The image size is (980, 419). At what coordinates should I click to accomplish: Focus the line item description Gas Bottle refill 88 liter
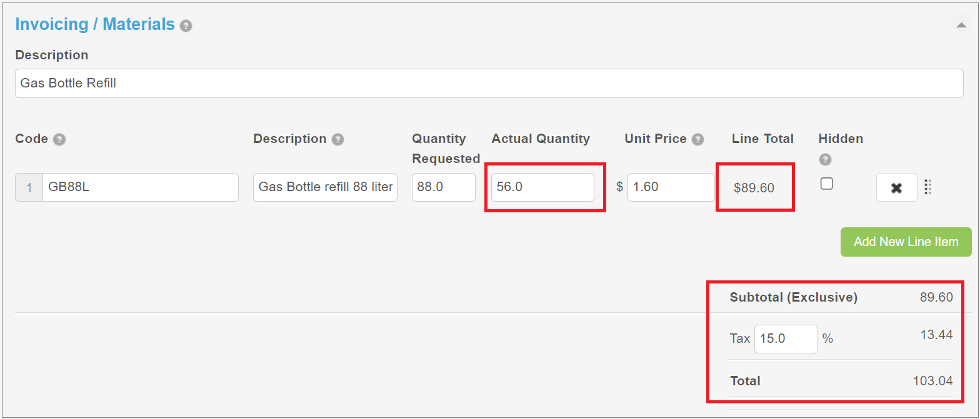click(x=325, y=187)
